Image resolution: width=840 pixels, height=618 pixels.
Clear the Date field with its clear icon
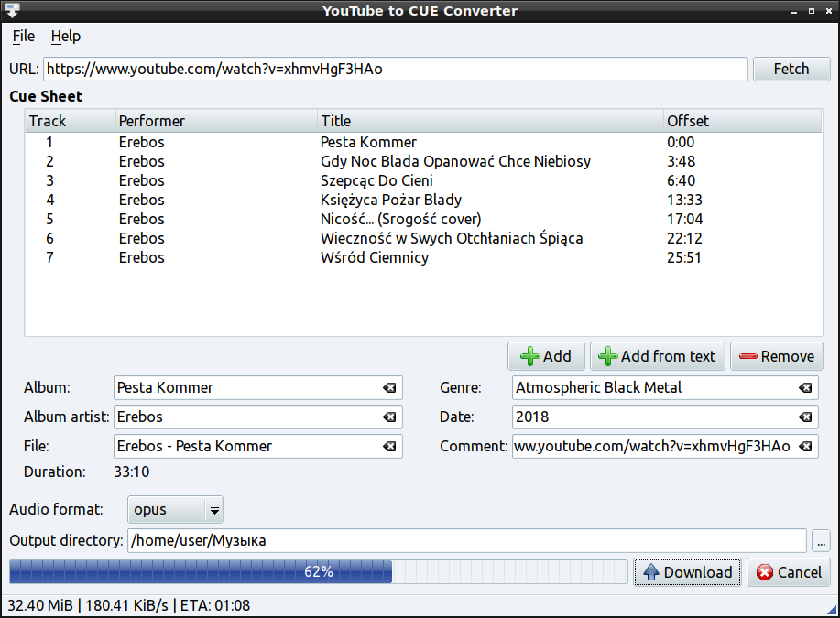click(805, 417)
